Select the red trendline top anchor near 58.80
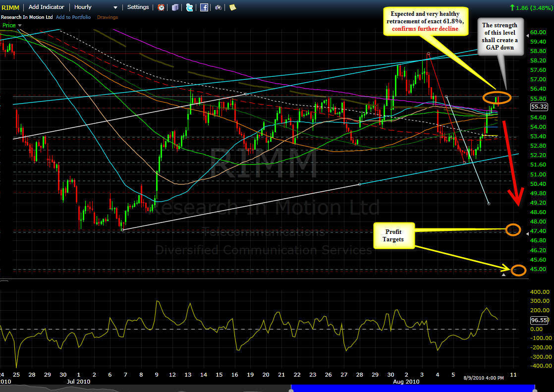 pos(428,54)
